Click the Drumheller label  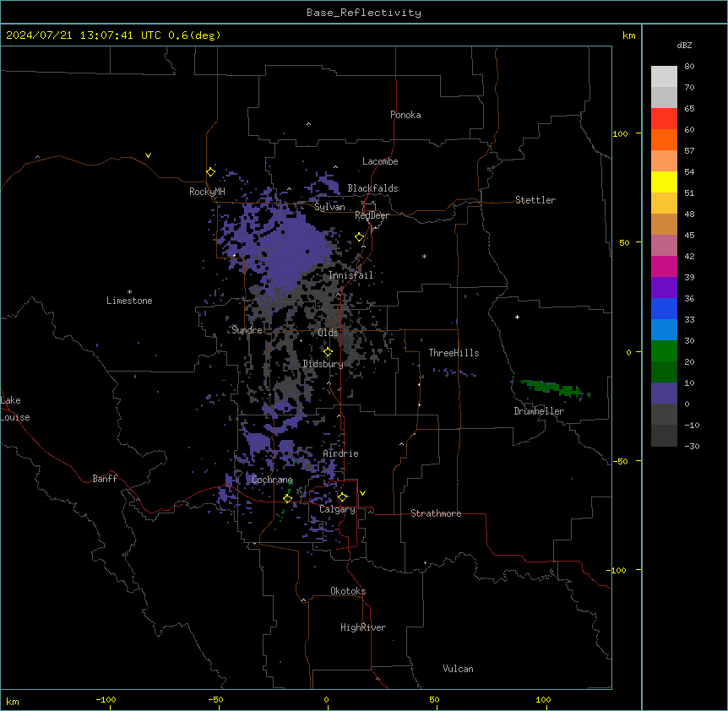pos(539,411)
